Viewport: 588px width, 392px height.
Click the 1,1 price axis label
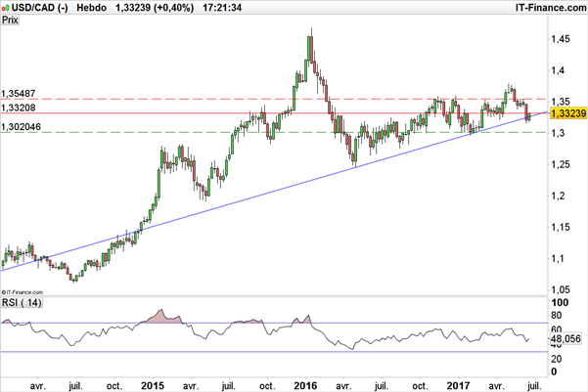tap(558, 259)
